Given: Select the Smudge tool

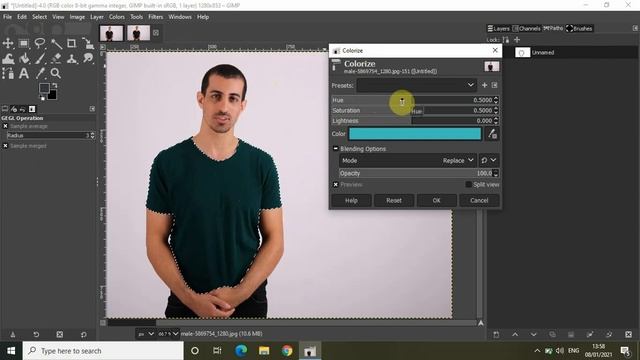Looking at the screenshot, I should 88,58.
